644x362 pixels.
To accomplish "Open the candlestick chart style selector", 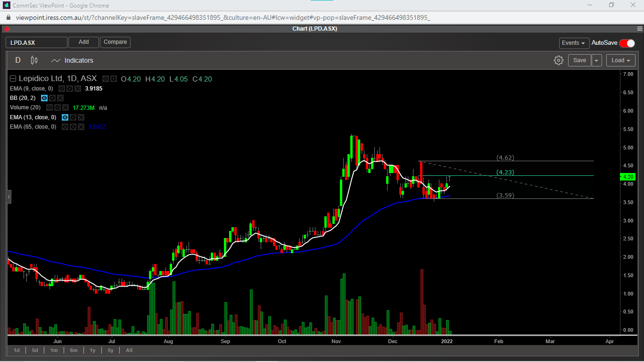I will 34,60.
